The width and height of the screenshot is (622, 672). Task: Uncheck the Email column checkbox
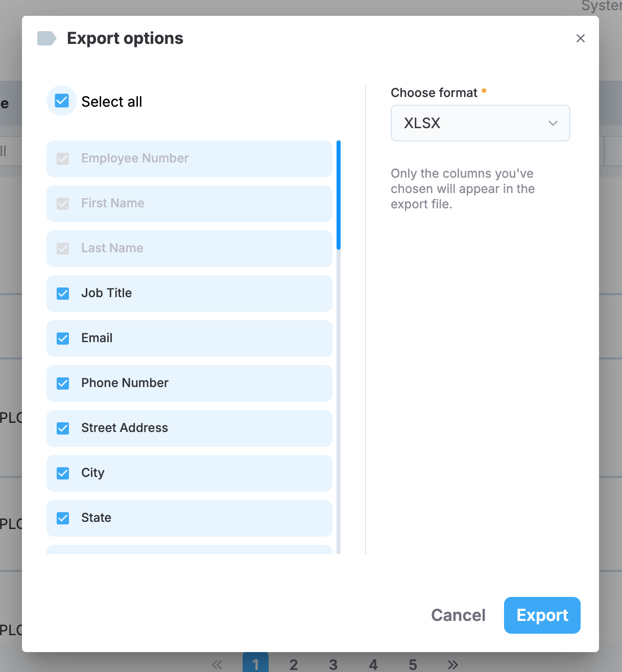[63, 339]
